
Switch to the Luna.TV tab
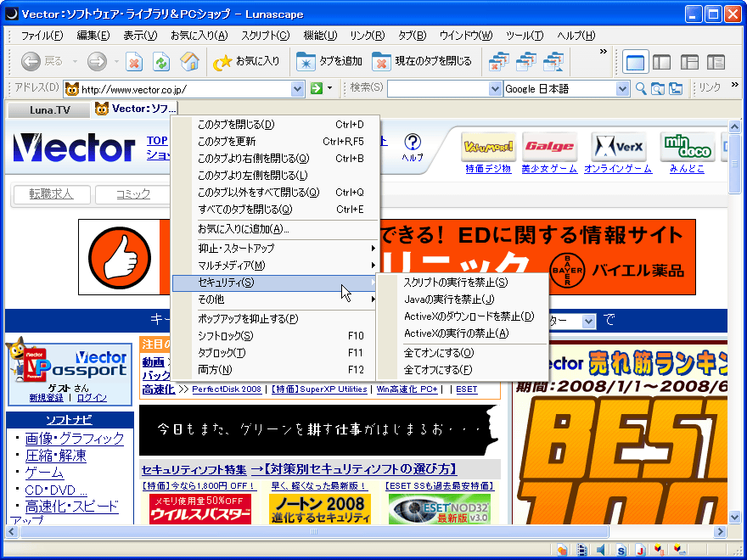click(x=49, y=110)
